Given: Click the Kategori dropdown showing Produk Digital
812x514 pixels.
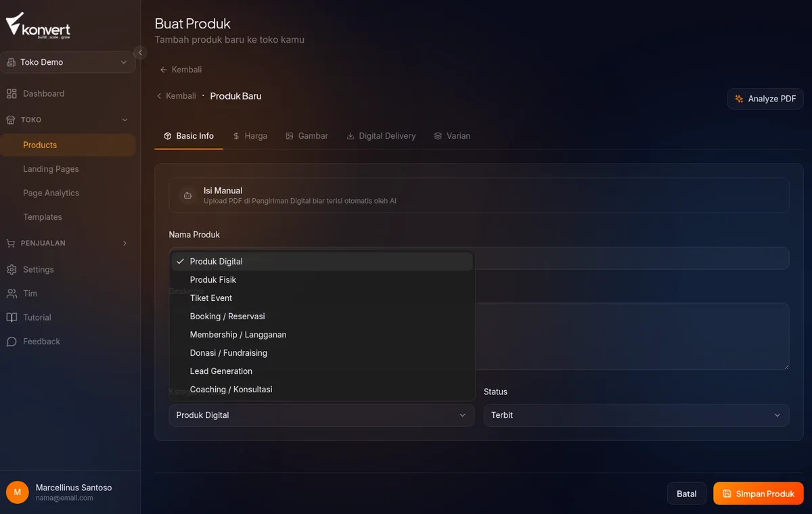Looking at the screenshot, I should [x=321, y=415].
